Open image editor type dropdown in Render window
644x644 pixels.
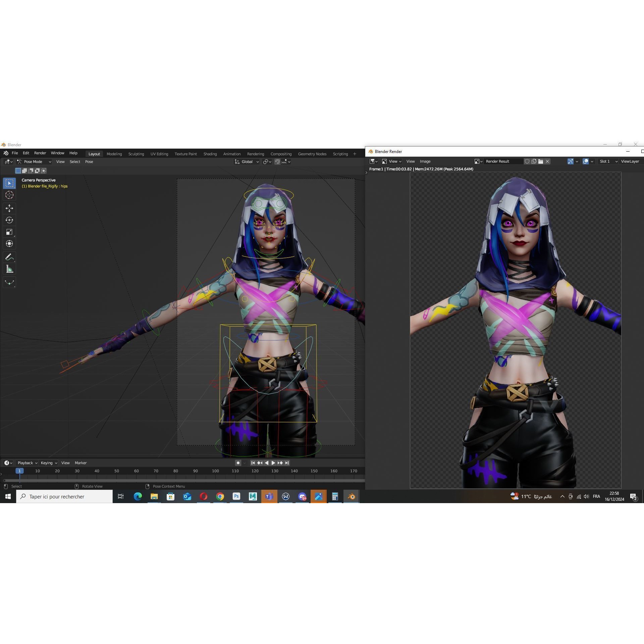coord(373,161)
